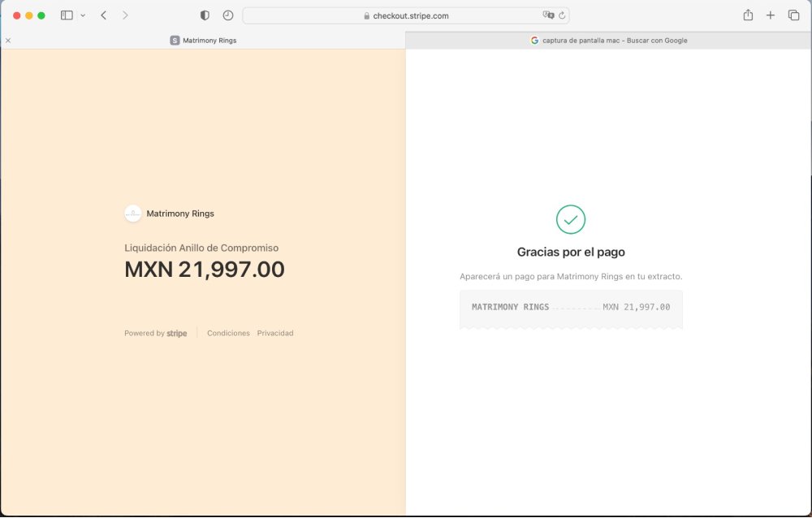This screenshot has height=518, width=812.
Task: Click the Gracias por el pago heading
Action: (x=571, y=253)
